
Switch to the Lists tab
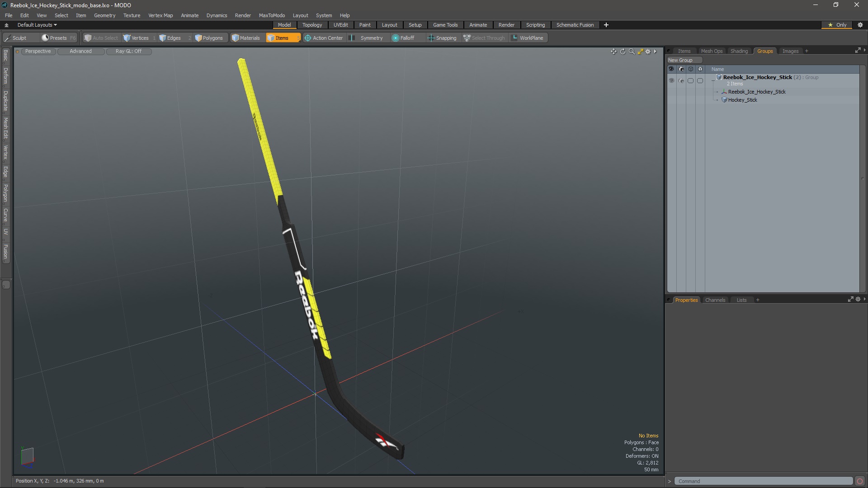coord(741,300)
